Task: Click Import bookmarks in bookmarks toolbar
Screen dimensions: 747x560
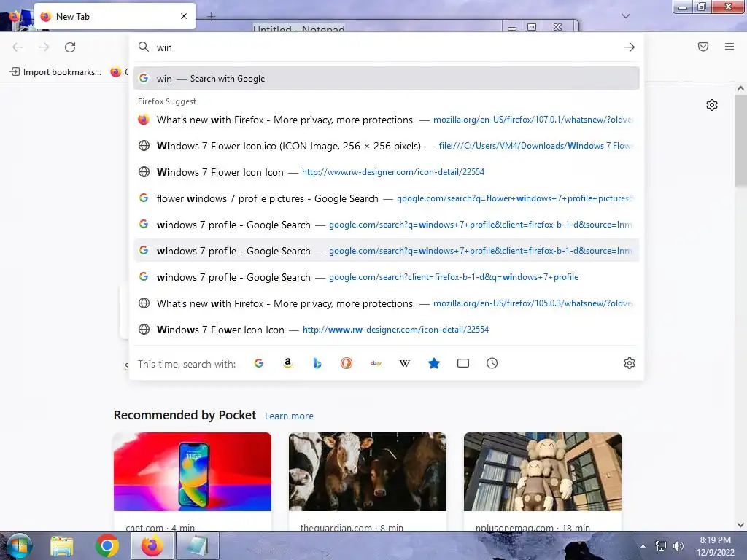Action: pos(55,72)
